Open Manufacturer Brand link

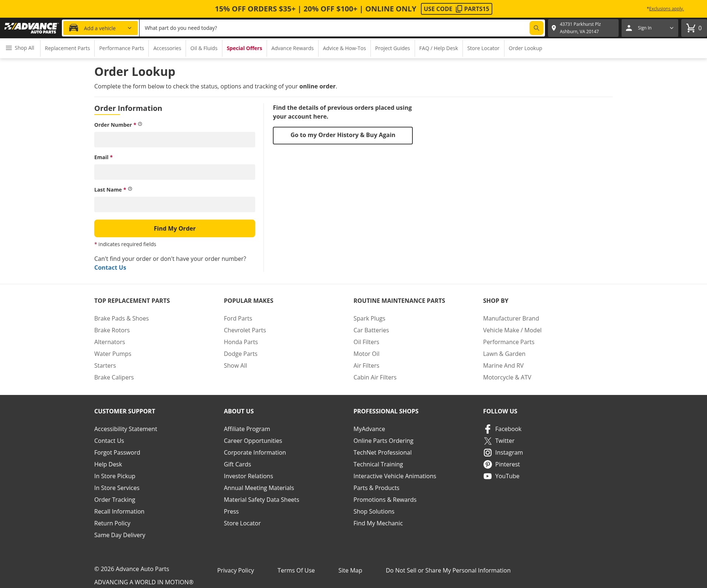tap(511, 318)
